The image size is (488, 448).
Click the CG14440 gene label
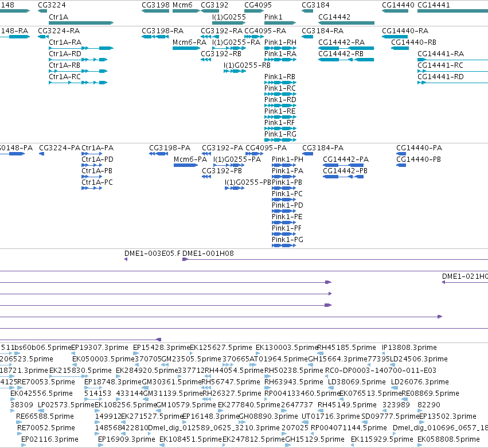point(398,5)
